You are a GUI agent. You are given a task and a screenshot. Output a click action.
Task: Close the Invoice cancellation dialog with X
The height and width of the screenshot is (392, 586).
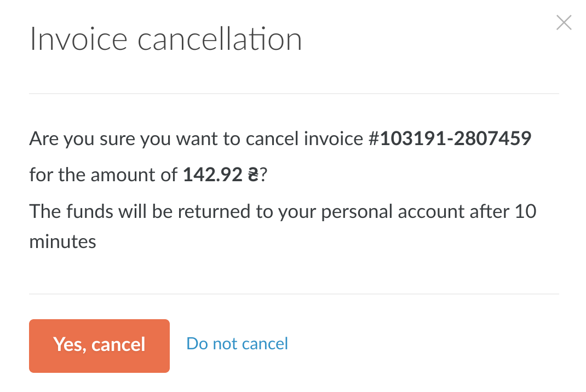tap(564, 23)
